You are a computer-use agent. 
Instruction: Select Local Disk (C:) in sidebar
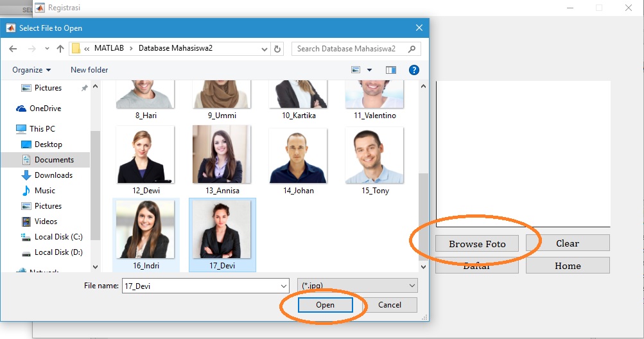tap(58, 237)
